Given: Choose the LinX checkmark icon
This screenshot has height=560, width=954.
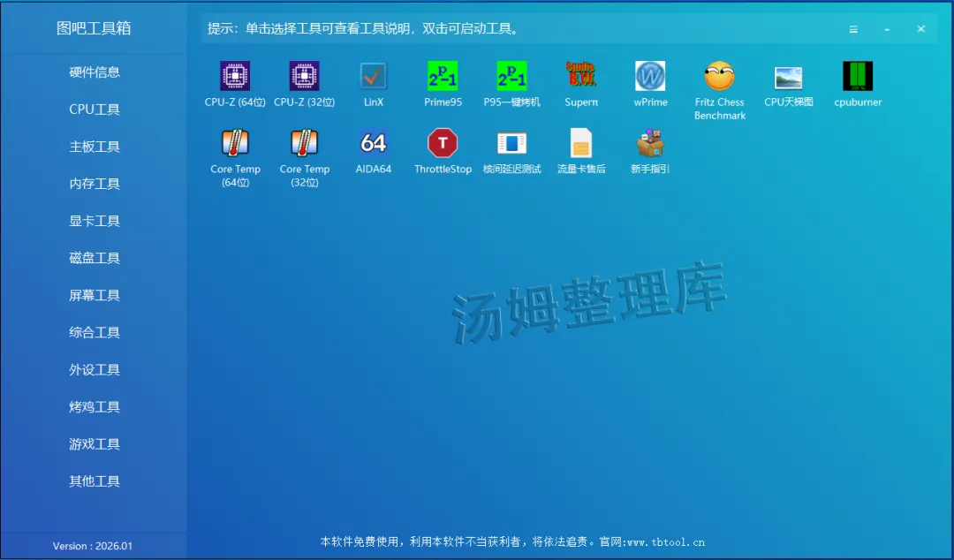Looking at the screenshot, I should [x=373, y=76].
